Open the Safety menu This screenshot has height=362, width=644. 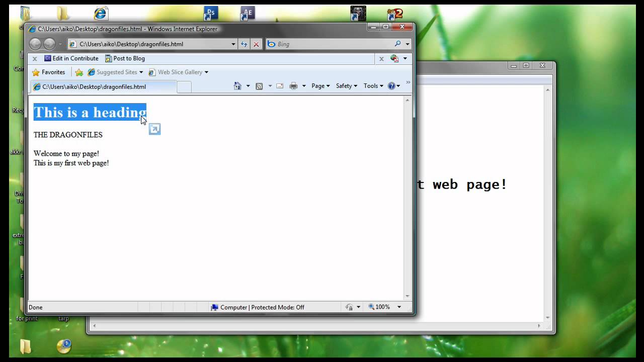347,86
